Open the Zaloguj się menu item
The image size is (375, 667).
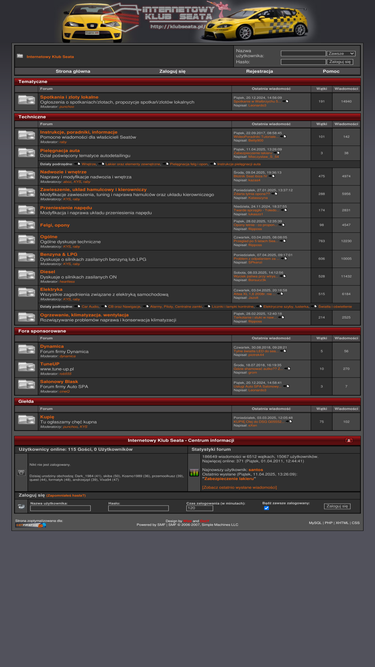tap(172, 71)
